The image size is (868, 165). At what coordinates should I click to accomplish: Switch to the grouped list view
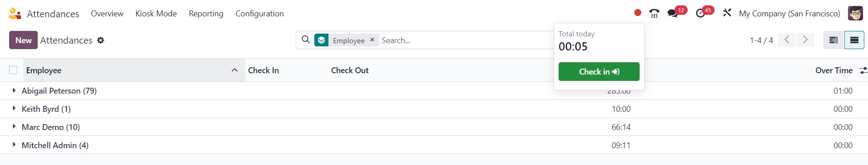[x=833, y=40]
